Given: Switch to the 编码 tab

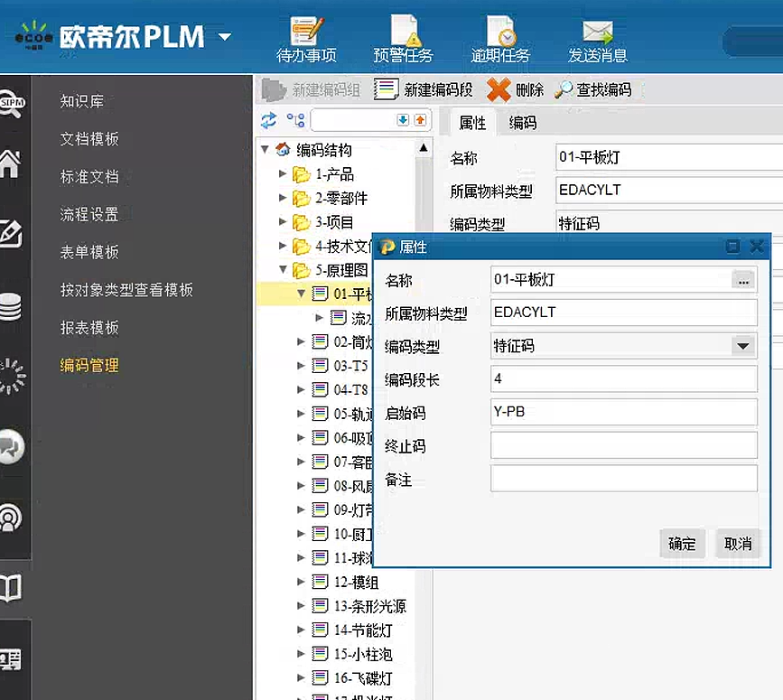Looking at the screenshot, I should (x=522, y=123).
